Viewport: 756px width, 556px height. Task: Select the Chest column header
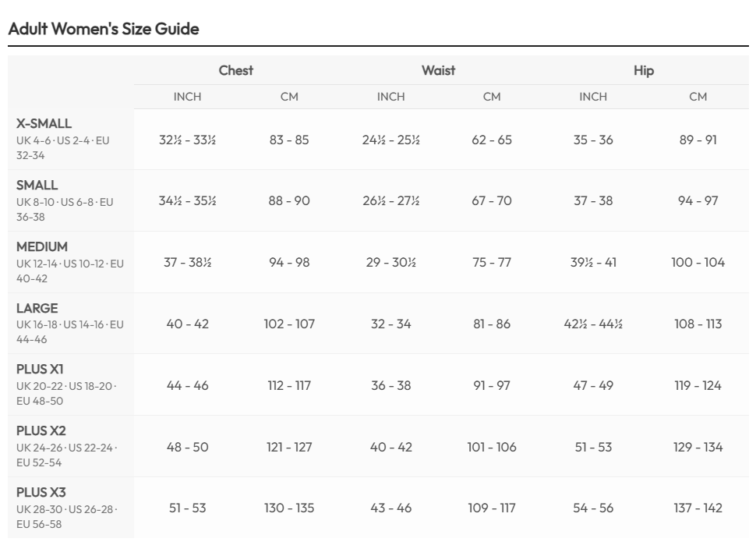(235, 71)
